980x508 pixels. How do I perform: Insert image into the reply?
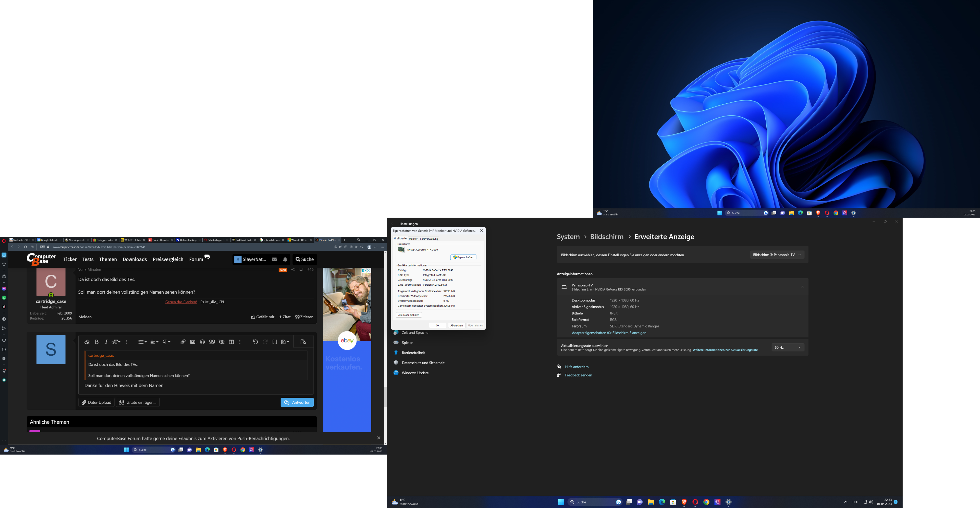click(192, 342)
